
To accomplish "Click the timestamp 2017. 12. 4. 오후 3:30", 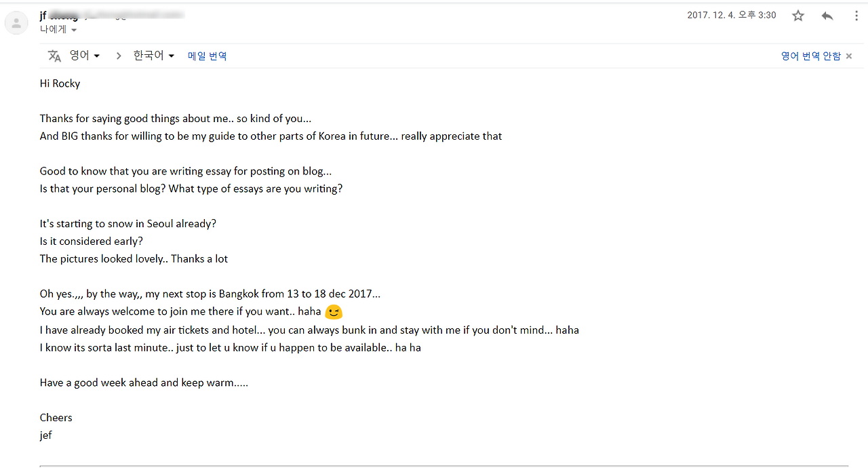I will coord(732,14).
